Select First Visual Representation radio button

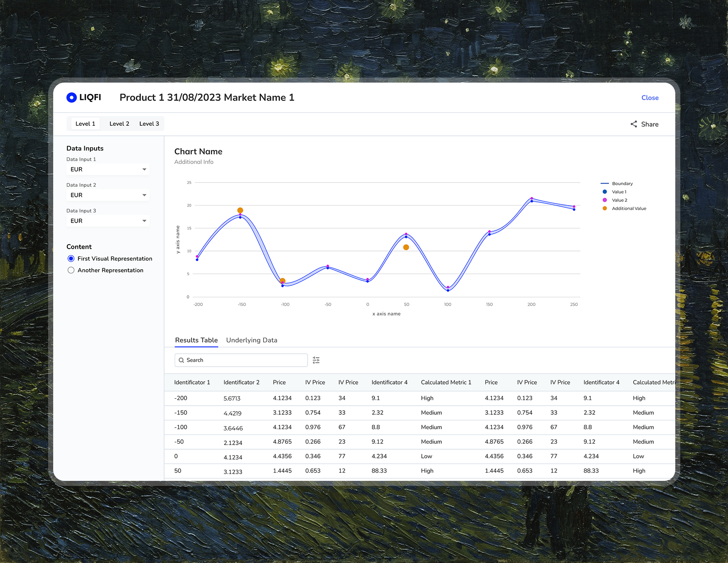71,259
